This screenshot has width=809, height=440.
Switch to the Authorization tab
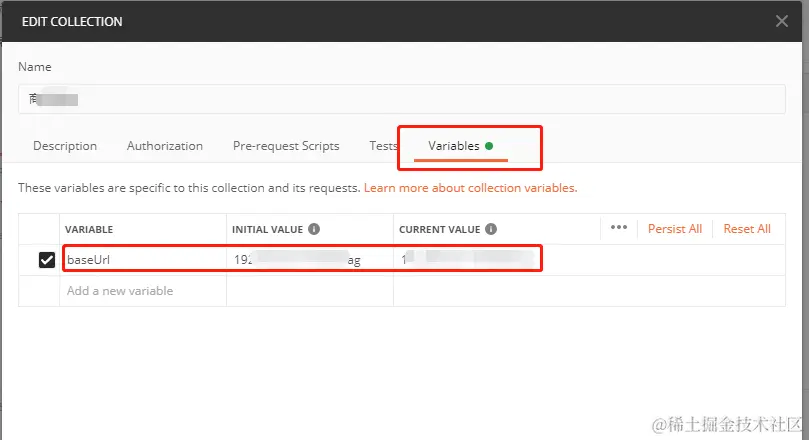[165, 146]
